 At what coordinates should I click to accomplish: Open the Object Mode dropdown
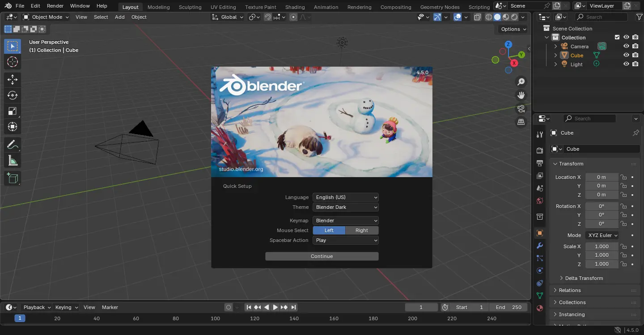[x=46, y=17]
